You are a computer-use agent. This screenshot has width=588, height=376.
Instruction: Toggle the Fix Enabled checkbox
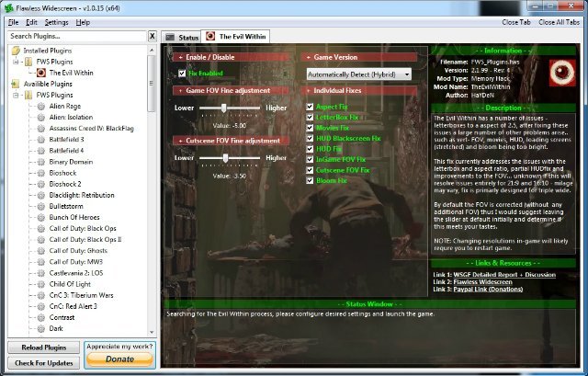(182, 74)
